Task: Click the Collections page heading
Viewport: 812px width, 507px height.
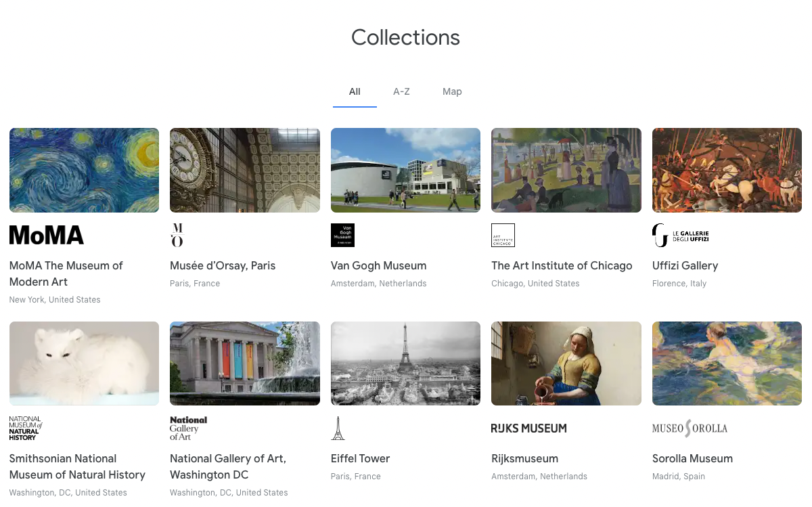Action: tap(405, 37)
